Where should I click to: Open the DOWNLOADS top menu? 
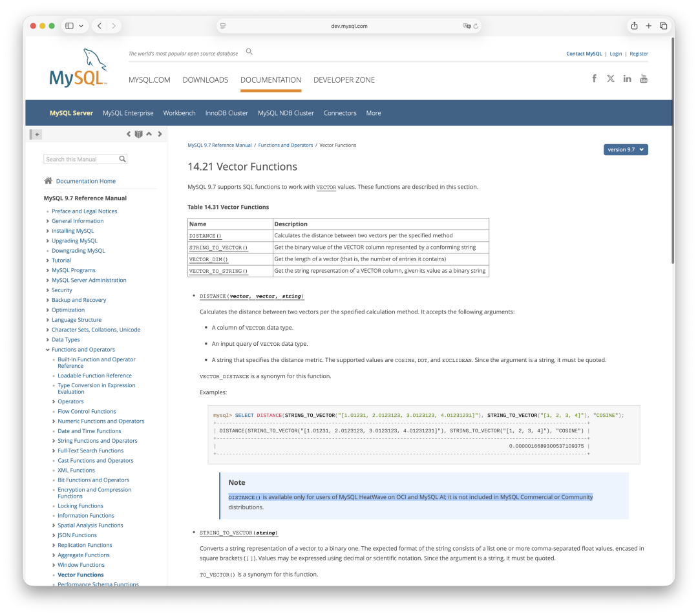click(206, 80)
